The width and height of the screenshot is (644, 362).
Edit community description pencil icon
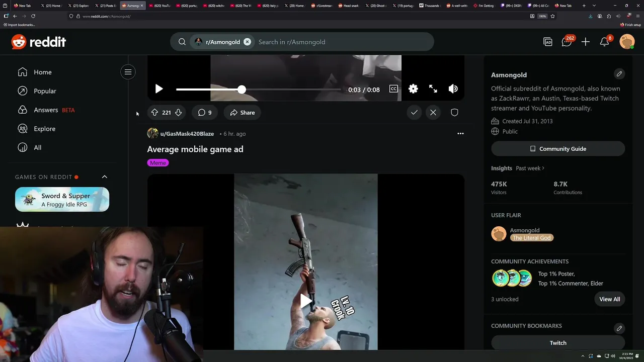click(x=619, y=74)
